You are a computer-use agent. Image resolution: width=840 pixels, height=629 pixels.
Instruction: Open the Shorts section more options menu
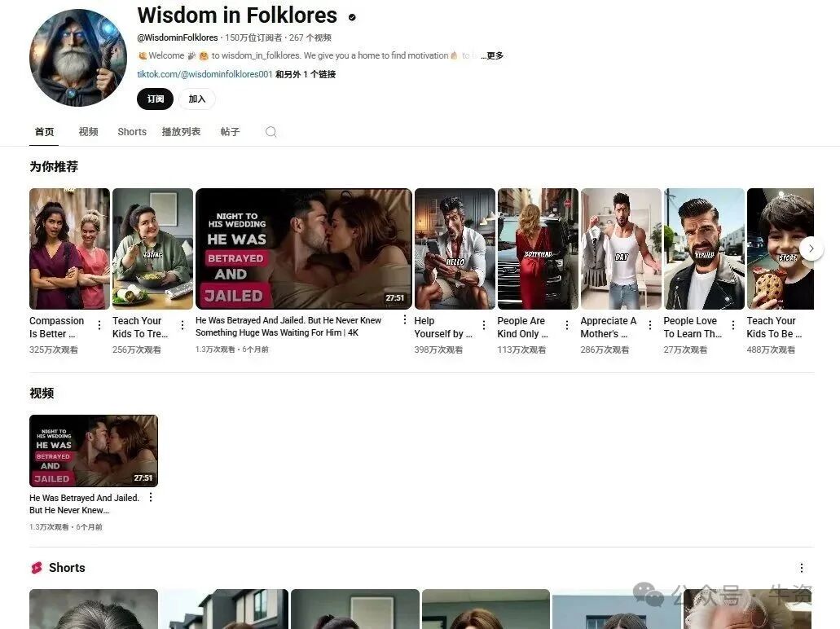[802, 568]
